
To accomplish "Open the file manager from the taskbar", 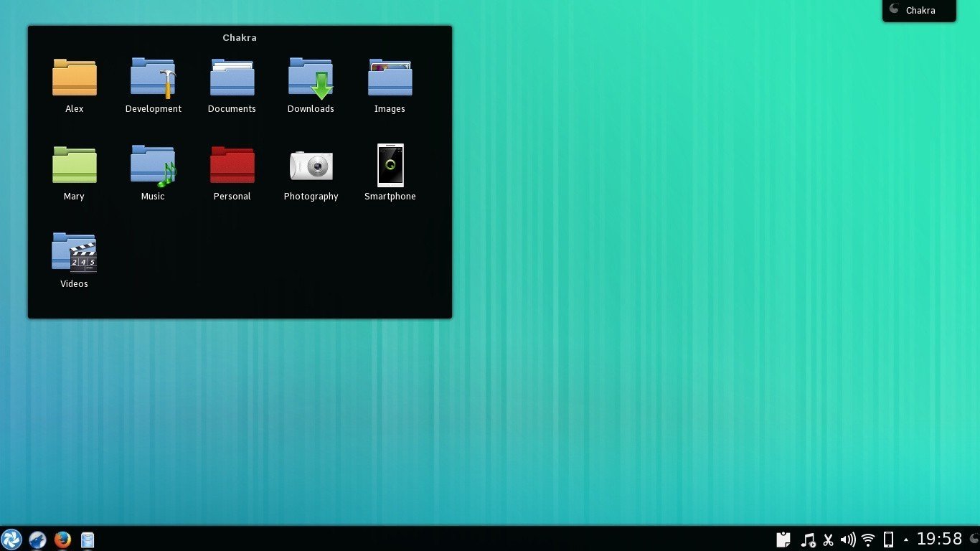I will 87,539.
